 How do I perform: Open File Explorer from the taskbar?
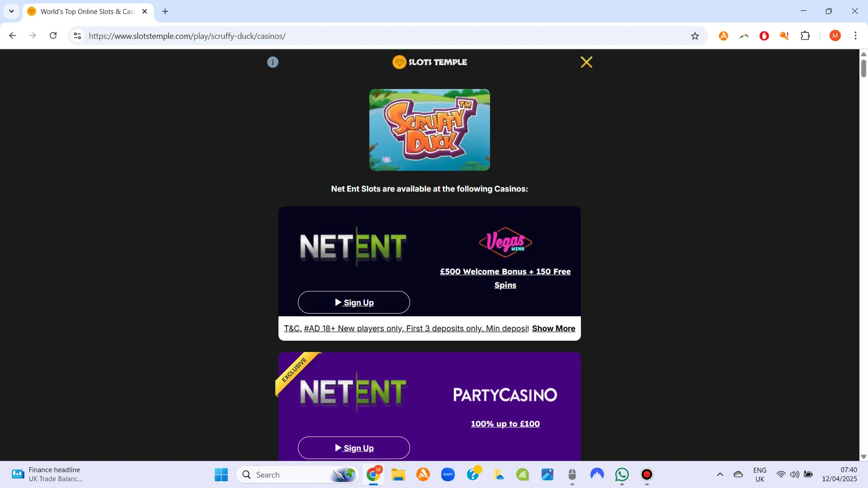point(398,474)
